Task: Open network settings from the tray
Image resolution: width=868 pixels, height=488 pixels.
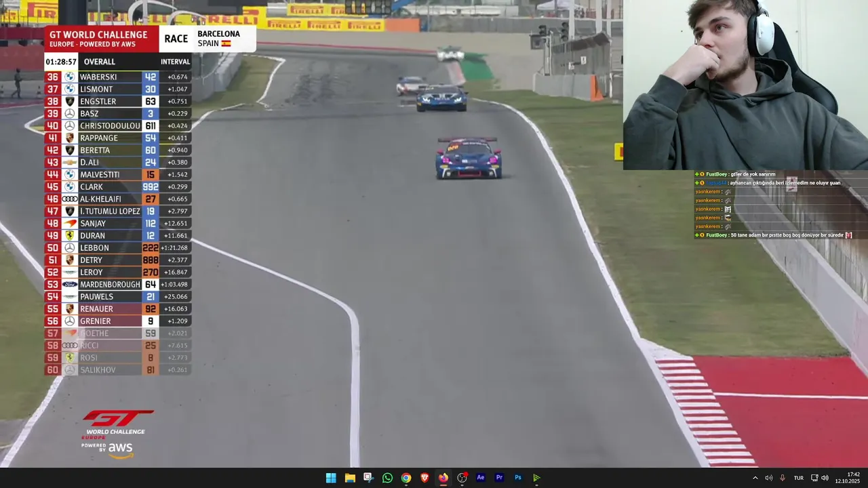Action: pyautogui.click(x=814, y=478)
